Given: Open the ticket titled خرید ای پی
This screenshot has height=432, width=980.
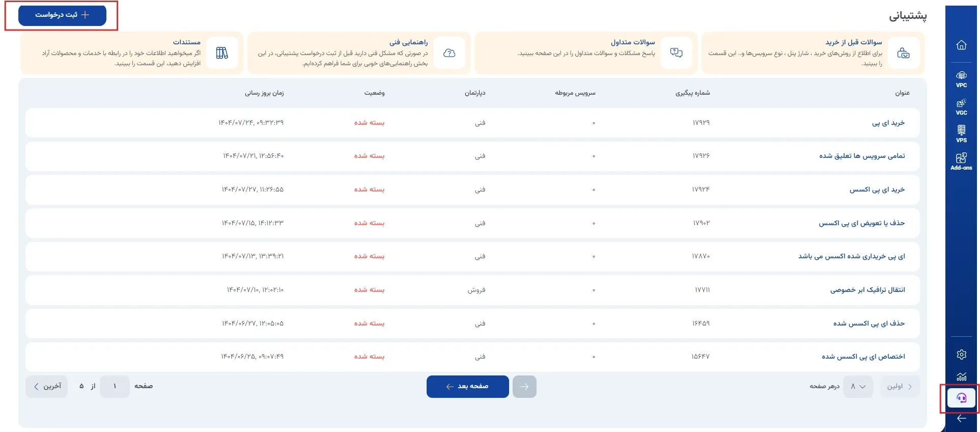Looking at the screenshot, I should click(x=888, y=123).
